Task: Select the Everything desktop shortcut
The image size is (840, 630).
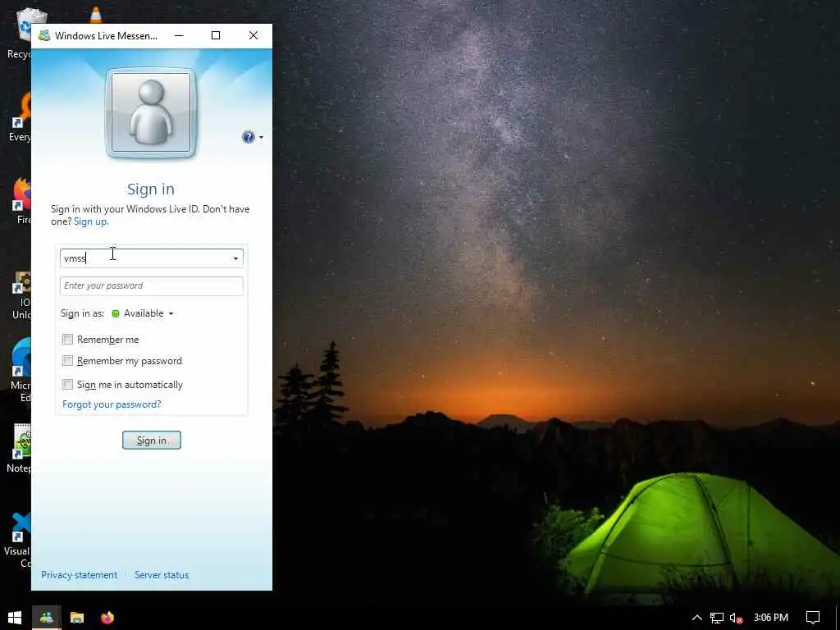Action: click(21, 116)
